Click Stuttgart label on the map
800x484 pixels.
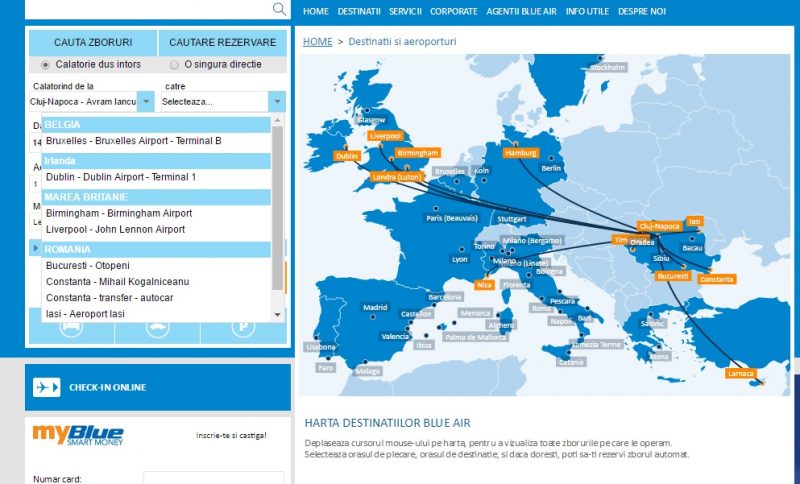tap(512, 219)
